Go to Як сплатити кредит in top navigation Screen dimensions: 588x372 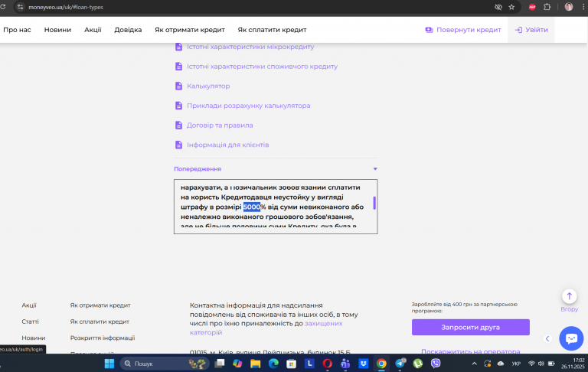(273, 30)
